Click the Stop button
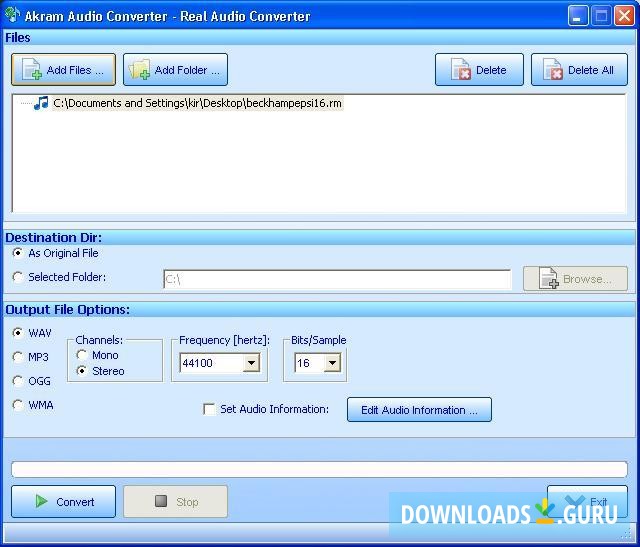Viewport: 640px width, 547px height. (176, 502)
